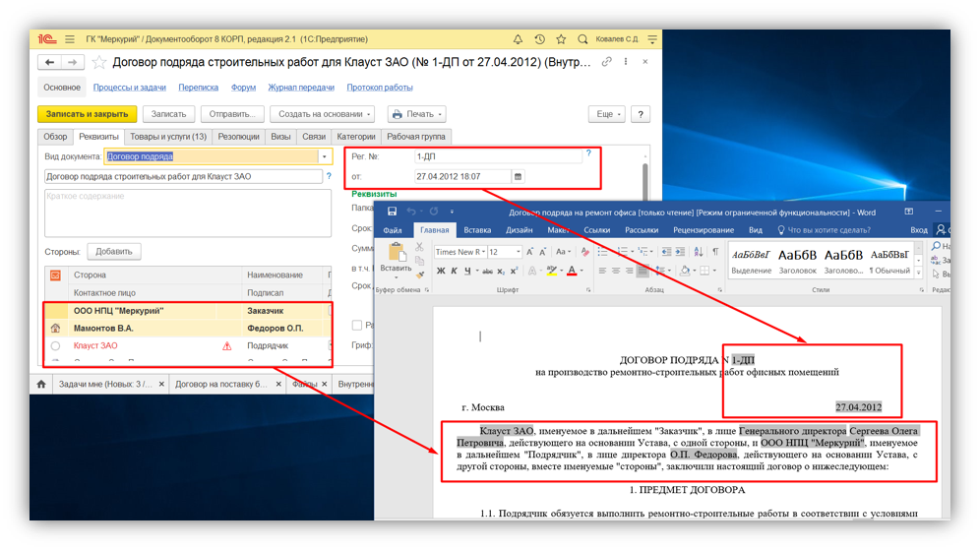Image resolution: width=980 pixels, height=549 pixels.
Task: Select the Клауст ЗАО row radio marker
Action: pyautogui.click(x=56, y=345)
